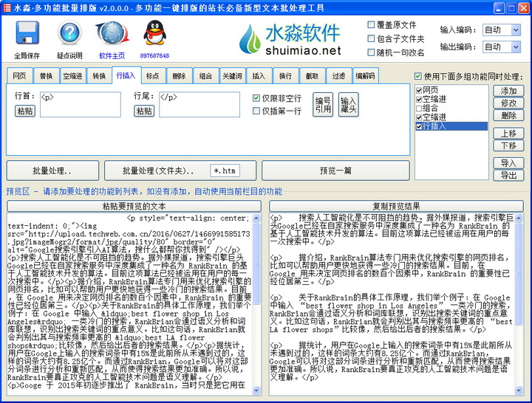
Task: Enable 包含子文件夹 checkbox
Action: pyautogui.click(x=371, y=38)
